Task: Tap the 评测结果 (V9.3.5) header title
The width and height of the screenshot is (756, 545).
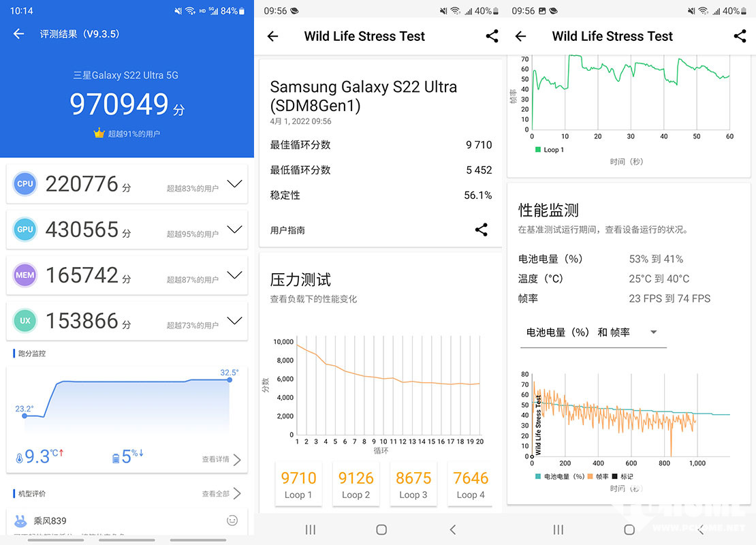Action: coord(80,34)
